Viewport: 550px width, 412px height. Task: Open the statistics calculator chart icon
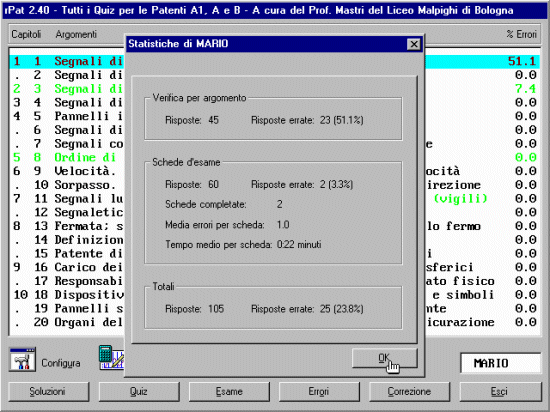point(112,358)
